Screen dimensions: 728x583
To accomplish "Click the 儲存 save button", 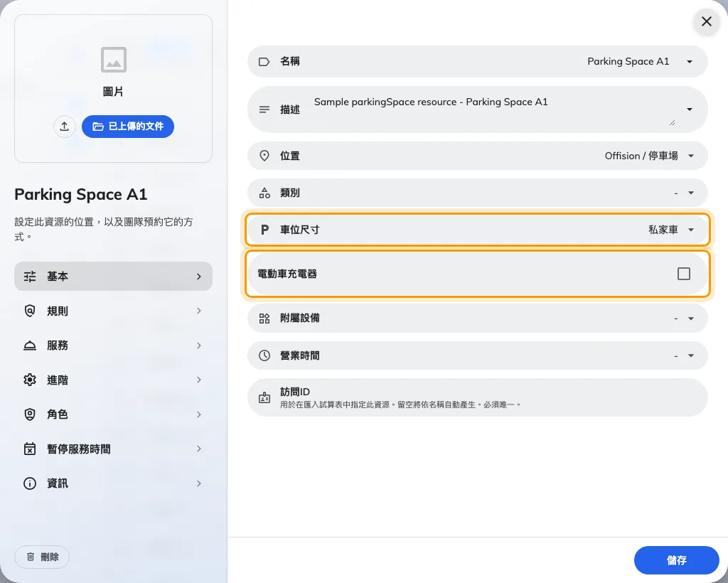I will 677,560.
